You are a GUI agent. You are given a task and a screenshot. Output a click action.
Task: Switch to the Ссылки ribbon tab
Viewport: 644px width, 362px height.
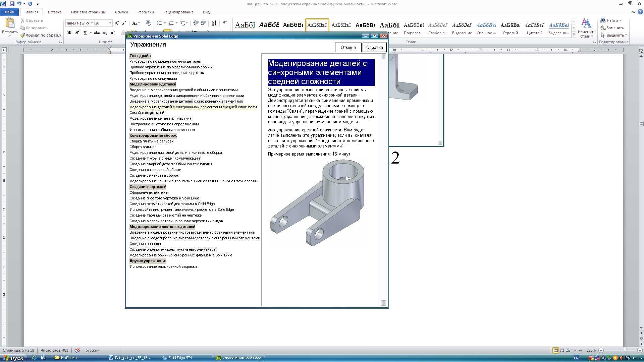121,12
